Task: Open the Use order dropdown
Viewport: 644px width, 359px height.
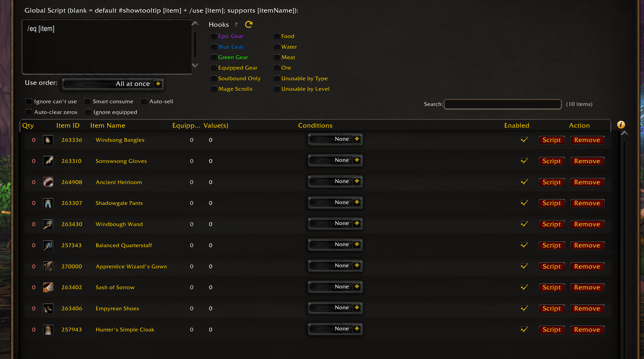Action: point(112,84)
